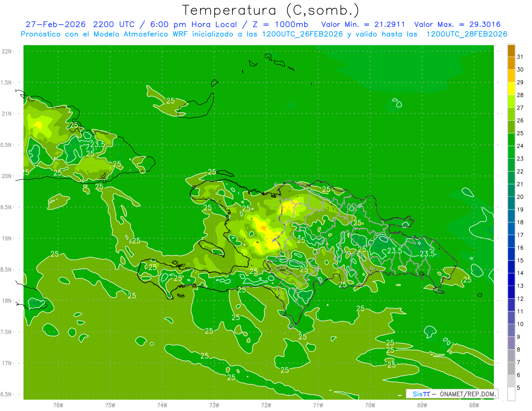This screenshot has height=411, width=532.
Task: Click the '5' label on the colorbar
Action: pyautogui.click(x=519, y=388)
